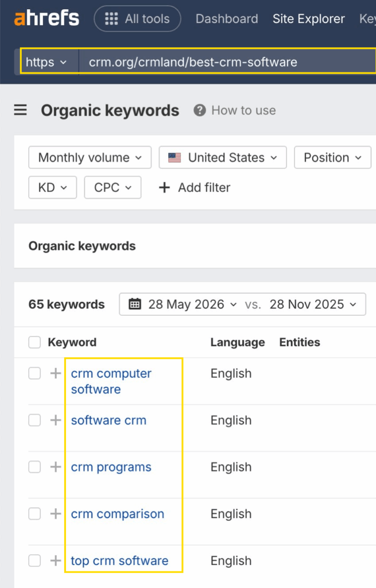Click the Entities column header
Viewport: 376px width, 588px height.
pyautogui.click(x=300, y=342)
